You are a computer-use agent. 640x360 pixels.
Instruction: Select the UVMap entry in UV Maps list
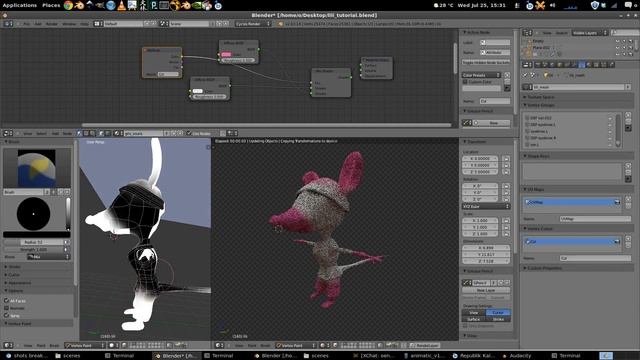coord(572,202)
